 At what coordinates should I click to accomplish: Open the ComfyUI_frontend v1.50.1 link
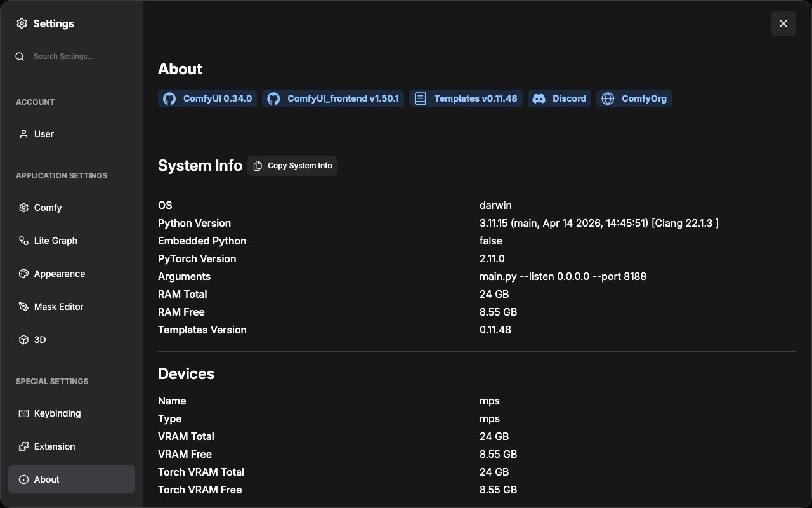click(333, 98)
